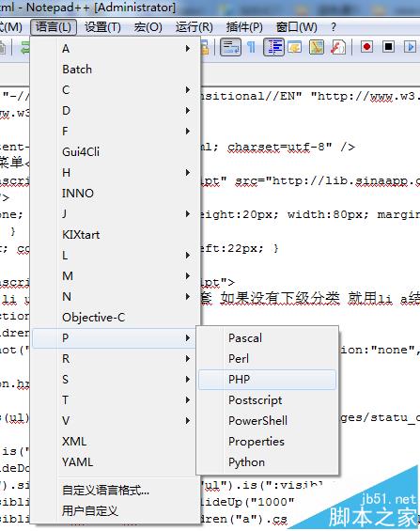This screenshot has width=420, height=531.
Task: Select YAML language
Action: coord(114,461)
